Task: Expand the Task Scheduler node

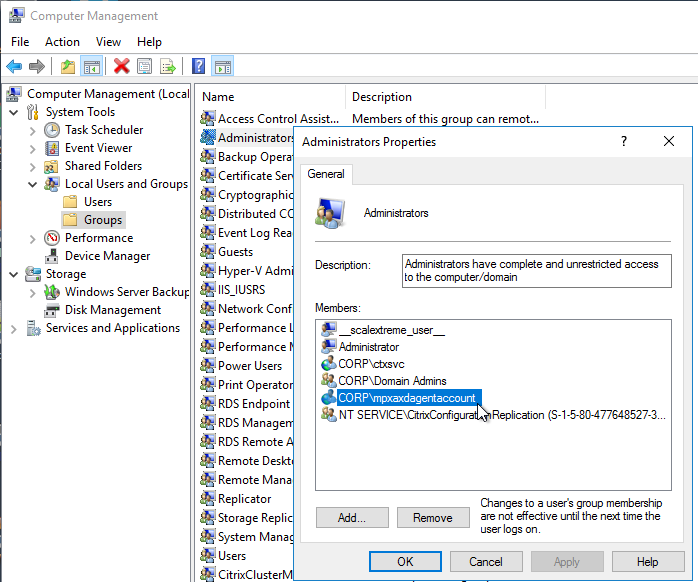Action: [x=32, y=131]
